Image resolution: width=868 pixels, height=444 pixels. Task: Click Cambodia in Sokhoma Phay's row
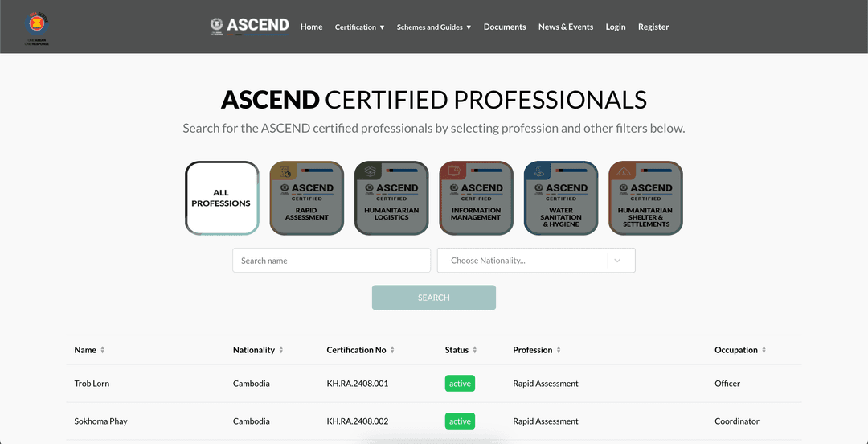coord(252,421)
